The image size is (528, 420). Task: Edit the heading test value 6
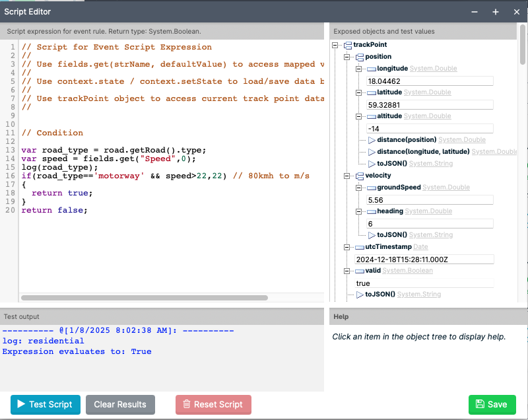click(x=430, y=224)
